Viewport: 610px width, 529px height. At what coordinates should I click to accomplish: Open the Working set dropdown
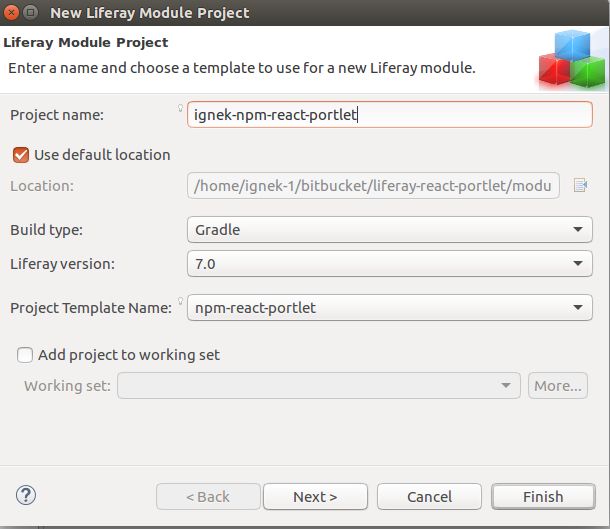(x=319, y=385)
